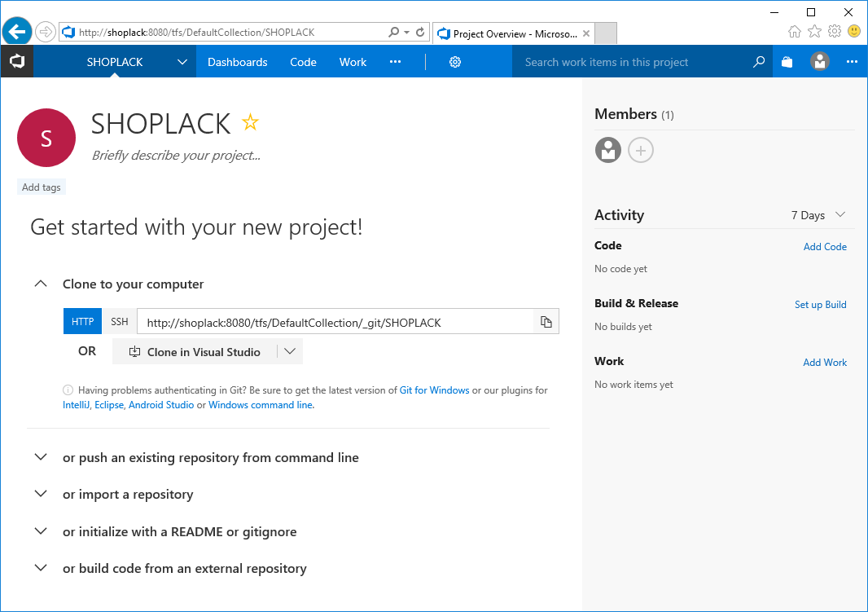Click the Add Code link
This screenshot has width=868, height=612.
click(x=825, y=246)
